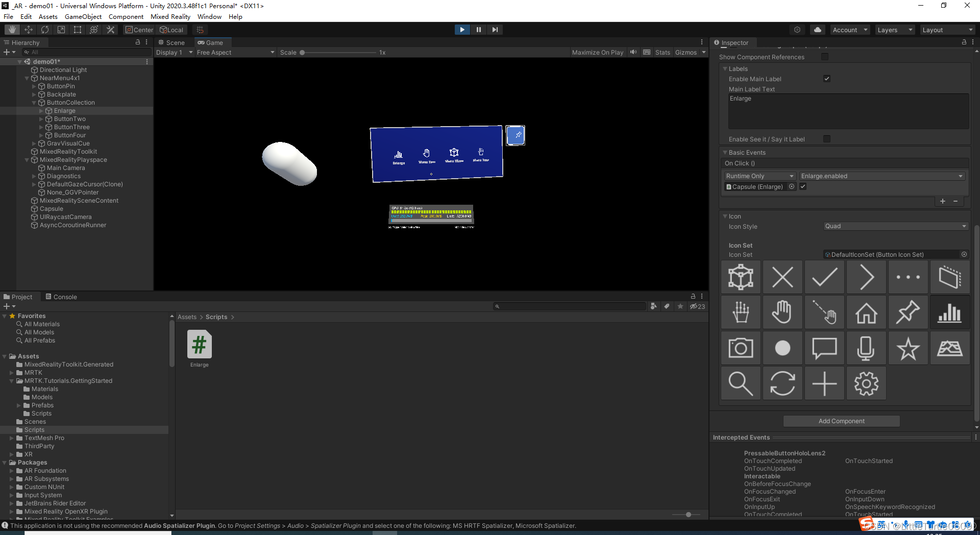Click the Add Component button
The width and height of the screenshot is (980, 535).
(x=841, y=421)
